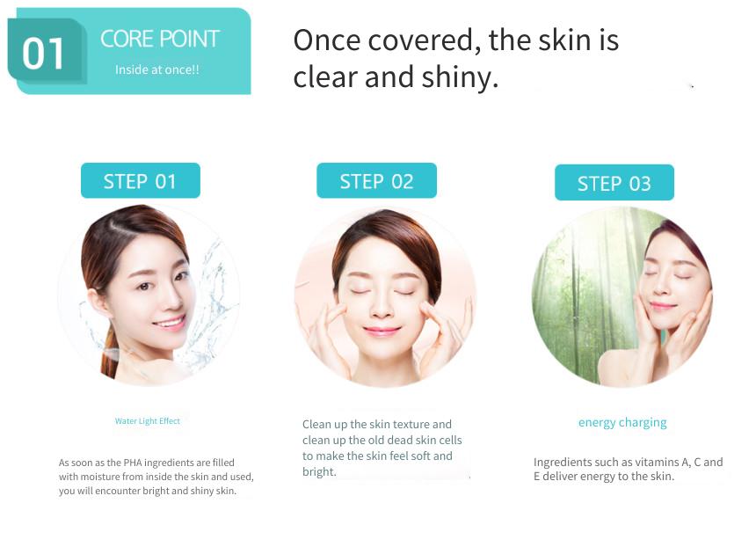Click the STEP 02 label button
The height and width of the screenshot is (554, 756).
(376, 181)
